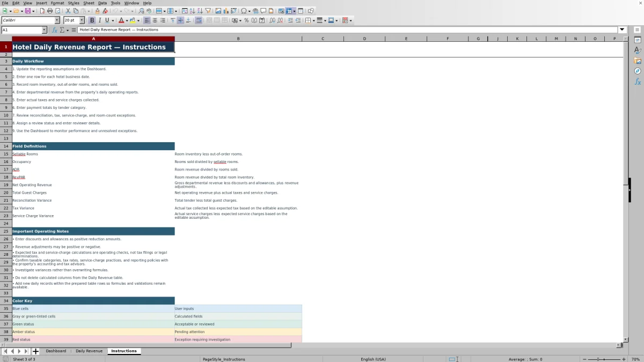Screen dimensions: 644x362
Task: Open the Sheet menu
Action: (89, 3)
